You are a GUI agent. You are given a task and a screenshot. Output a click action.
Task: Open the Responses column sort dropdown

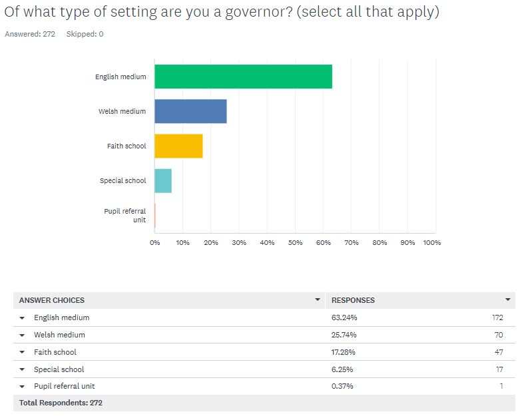point(508,300)
